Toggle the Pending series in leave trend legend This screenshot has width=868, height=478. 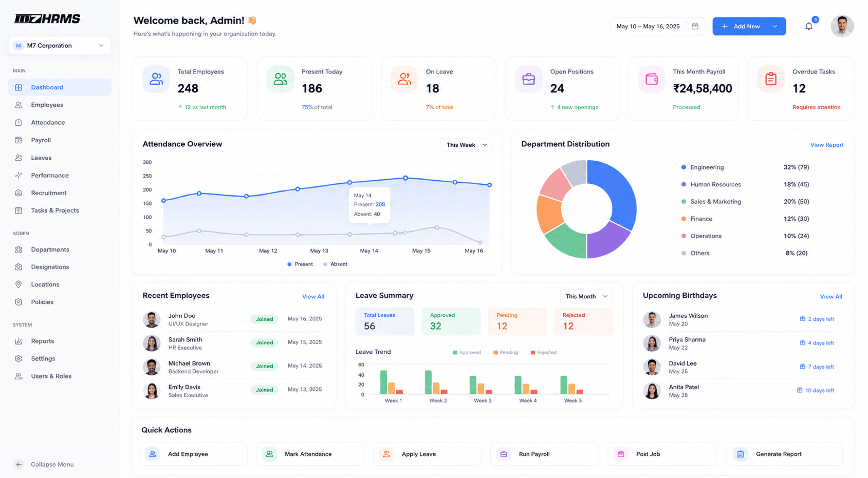506,353
